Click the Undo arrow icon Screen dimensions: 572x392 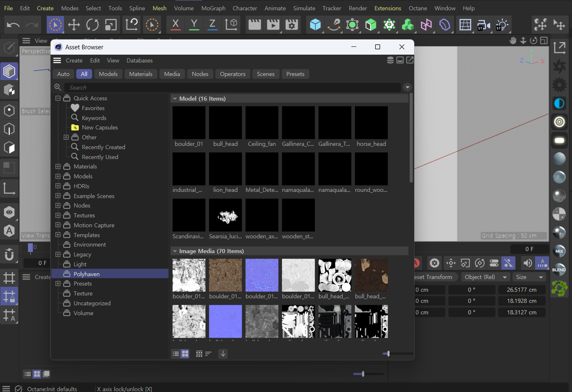[x=13, y=25]
